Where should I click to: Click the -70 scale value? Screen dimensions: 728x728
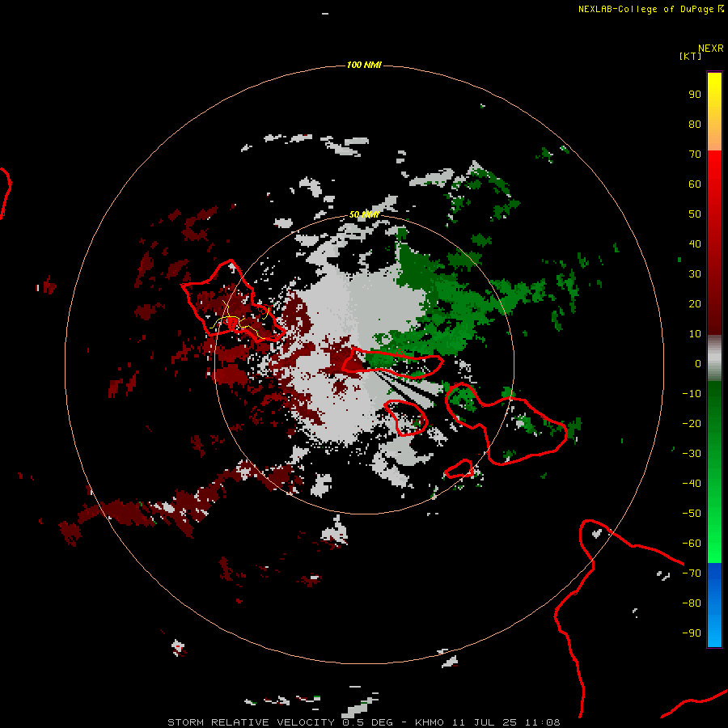(x=692, y=574)
